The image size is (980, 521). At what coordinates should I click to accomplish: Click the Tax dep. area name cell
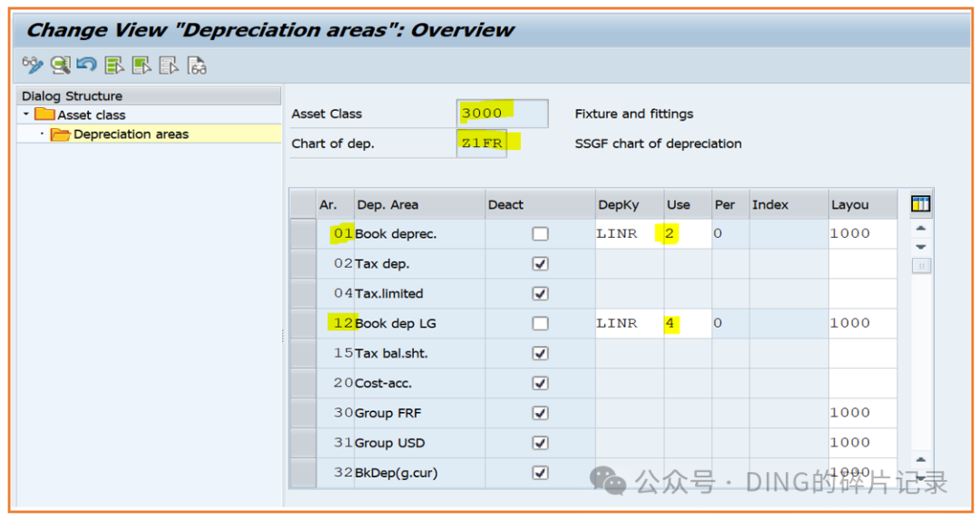[x=419, y=264]
